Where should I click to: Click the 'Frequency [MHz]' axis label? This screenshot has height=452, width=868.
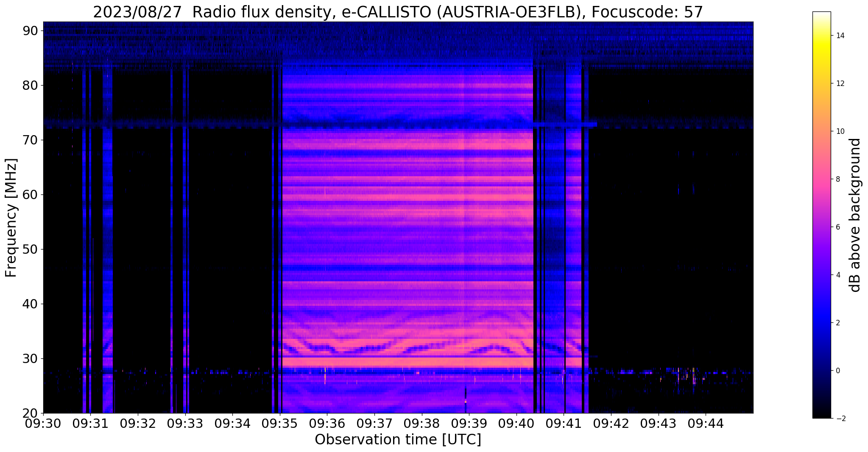coord(11,218)
